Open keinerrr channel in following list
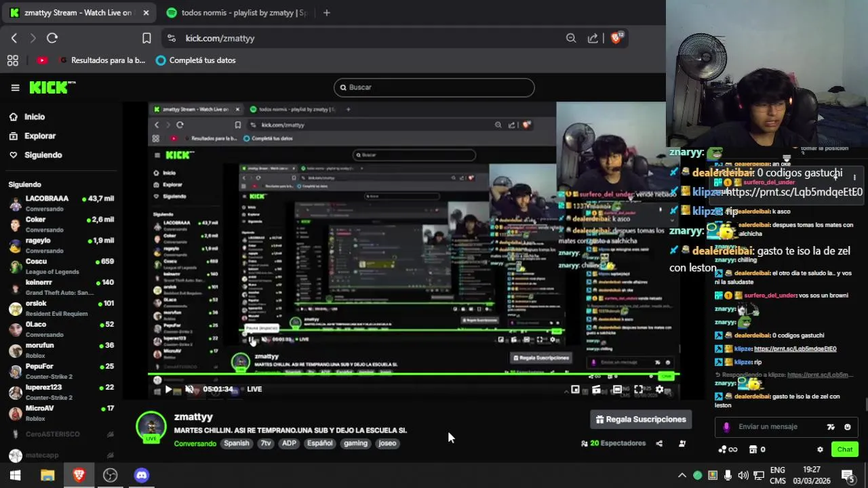 [61, 287]
